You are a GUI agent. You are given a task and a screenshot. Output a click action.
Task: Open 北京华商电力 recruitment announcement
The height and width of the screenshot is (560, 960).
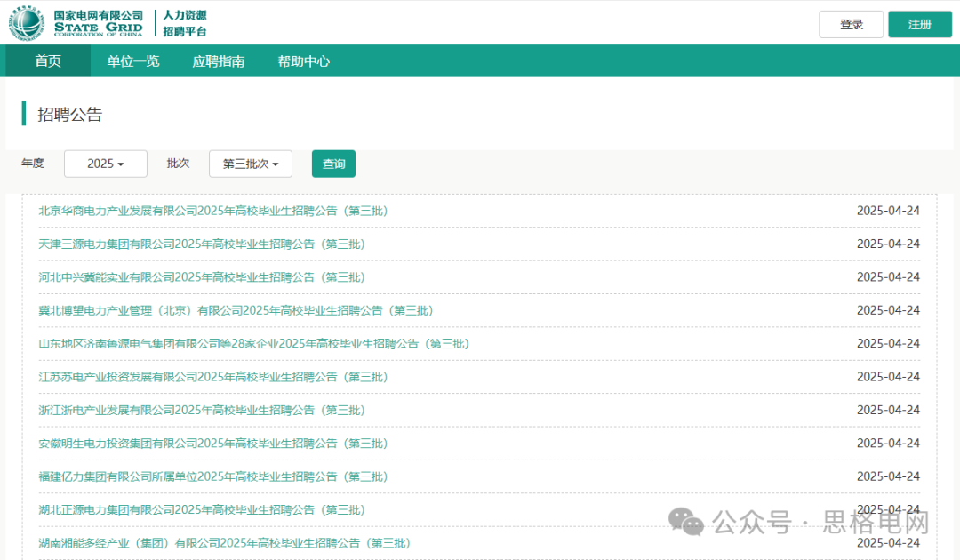(x=213, y=211)
